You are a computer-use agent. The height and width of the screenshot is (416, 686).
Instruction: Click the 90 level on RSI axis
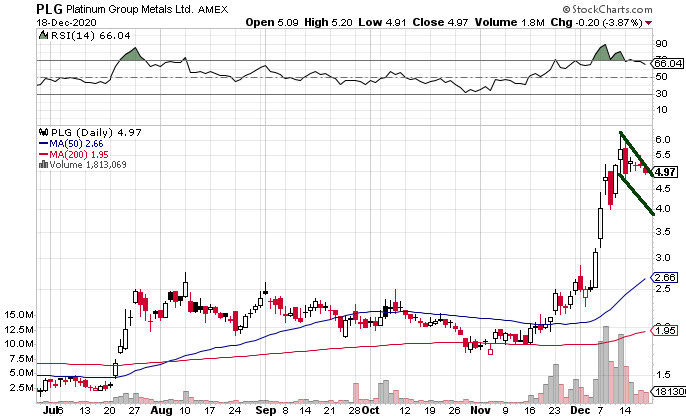[x=662, y=43]
